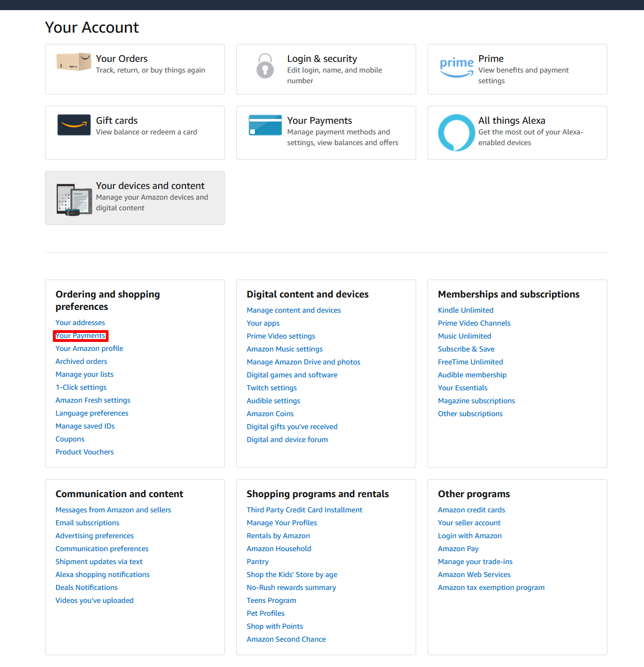This screenshot has width=644, height=667.
Task: Open Prime Video settings
Action: (281, 336)
